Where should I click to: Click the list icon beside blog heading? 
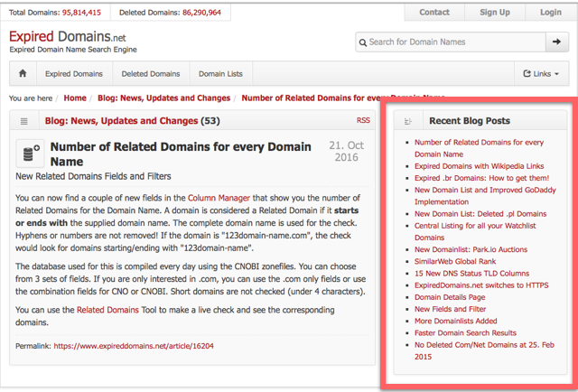(x=24, y=121)
